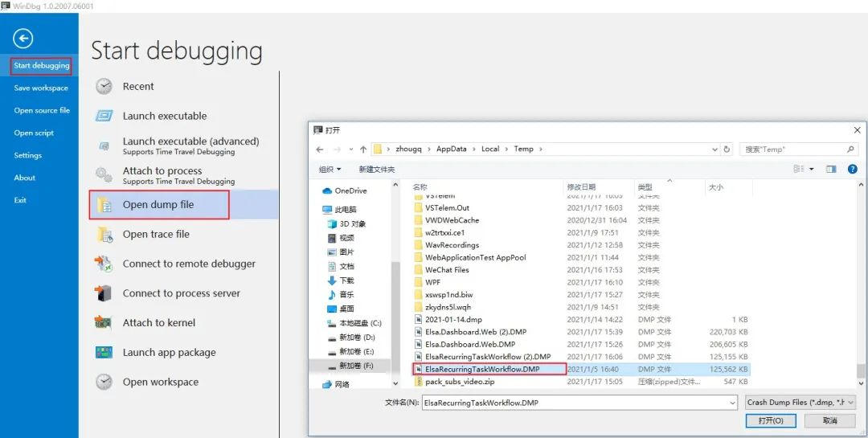Click the 取消 button
This screenshot has height=438, width=868.
tap(829, 421)
